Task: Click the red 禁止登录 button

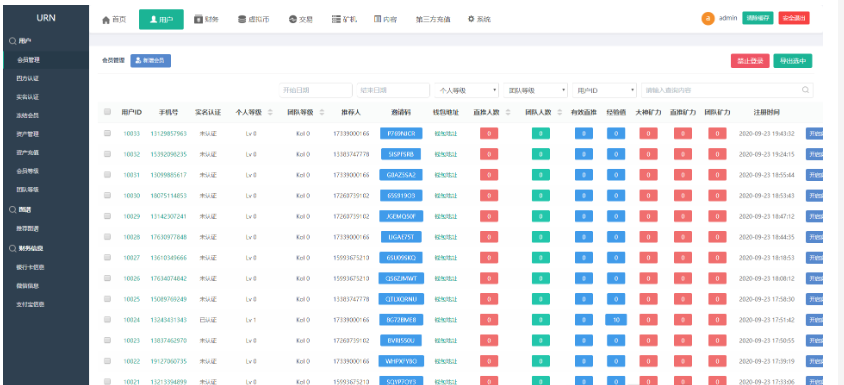Action: [750, 61]
